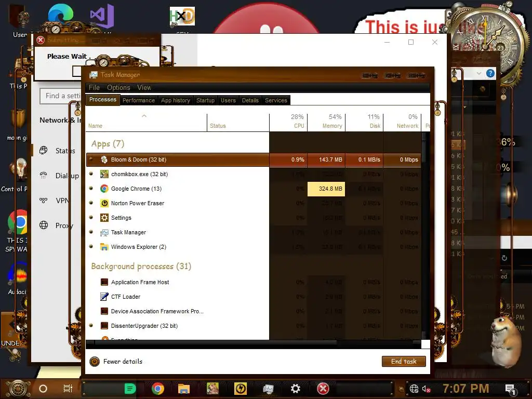Click the 324.8 MB Chrome memory cell
Screen dimensions: 532x399
(x=326, y=189)
